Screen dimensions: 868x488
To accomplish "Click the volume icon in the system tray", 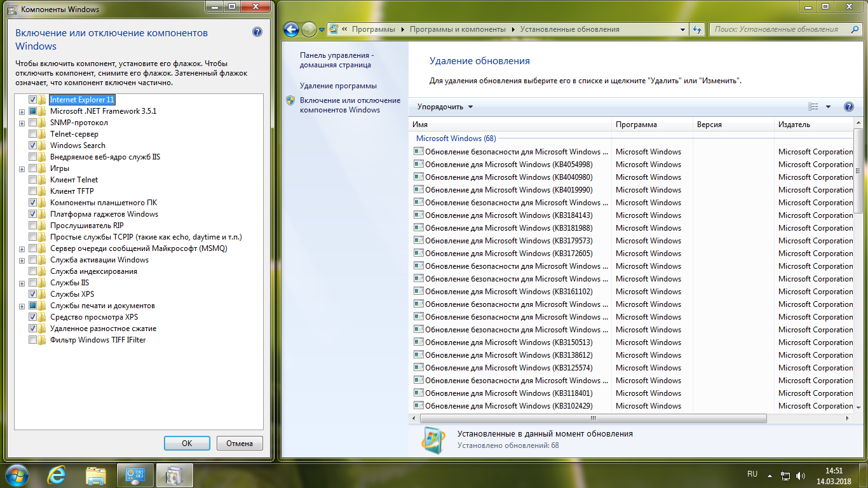I will point(801,475).
